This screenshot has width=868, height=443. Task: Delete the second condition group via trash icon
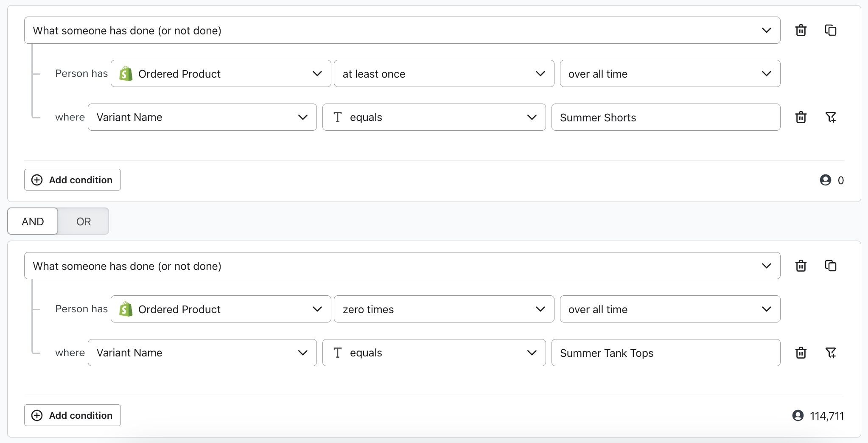pos(801,266)
